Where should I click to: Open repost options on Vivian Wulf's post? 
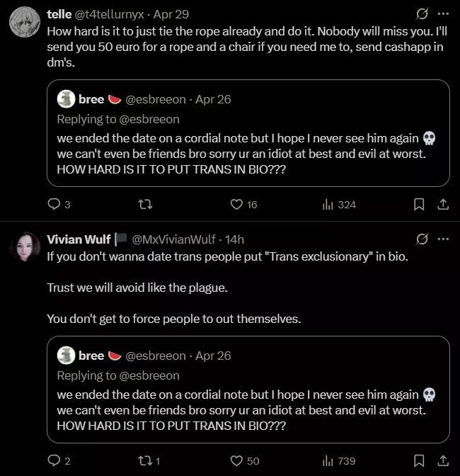click(147, 461)
